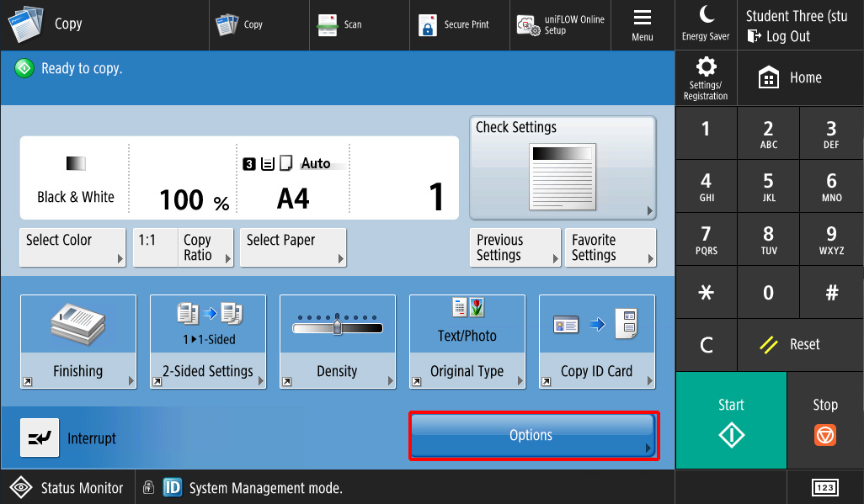
Task: Open the Copy ID Card function
Action: click(x=596, y=342)
